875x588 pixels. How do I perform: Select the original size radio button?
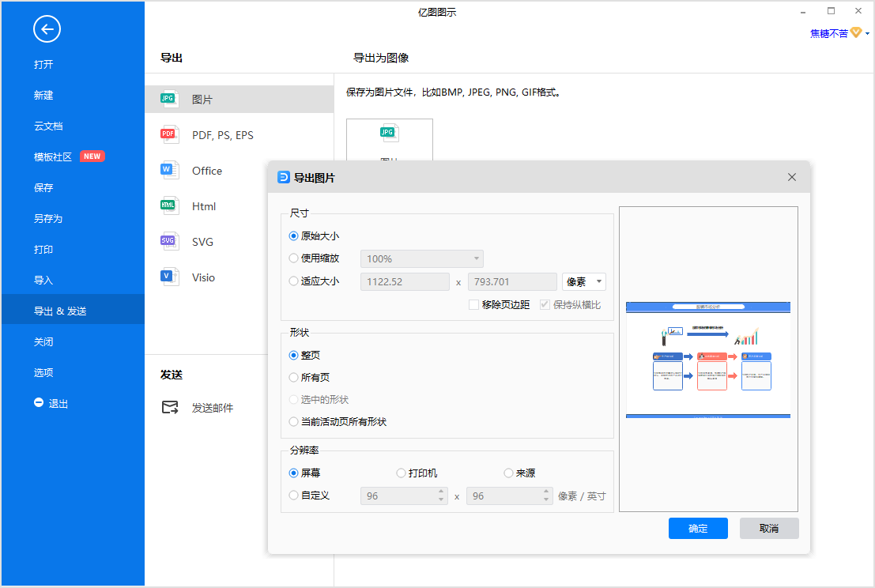pyautogui.click(x=293, y=236)
